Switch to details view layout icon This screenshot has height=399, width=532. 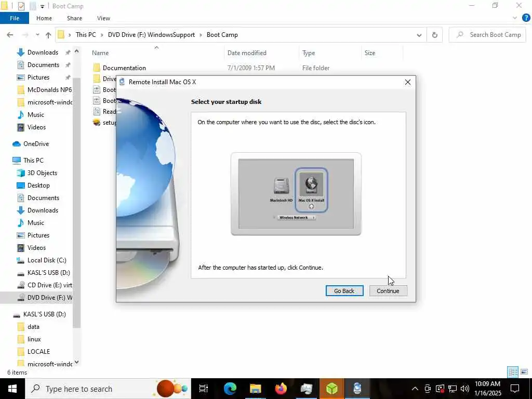tap(513, 372)
